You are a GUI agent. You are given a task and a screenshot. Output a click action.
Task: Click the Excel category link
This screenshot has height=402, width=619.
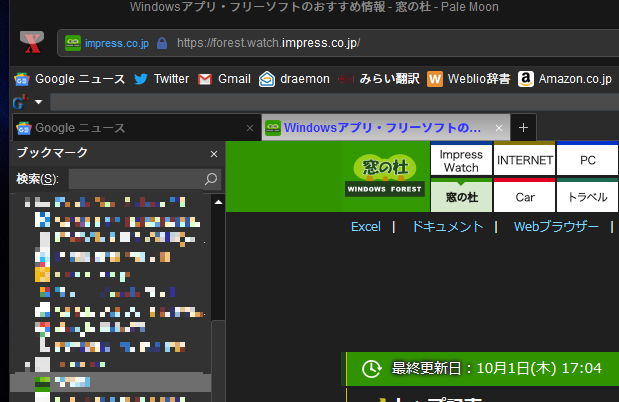[366, 227]
